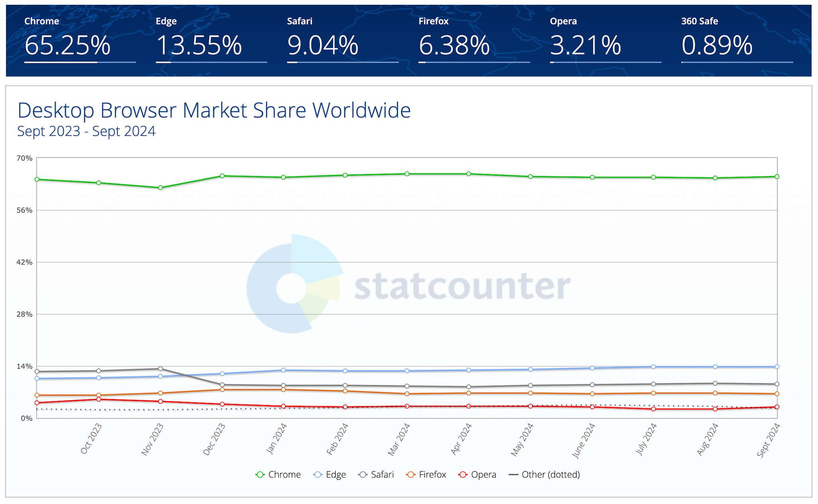
Task: Click the Desktop Browser Market Share Worldwide title
Action: point(214,110)
